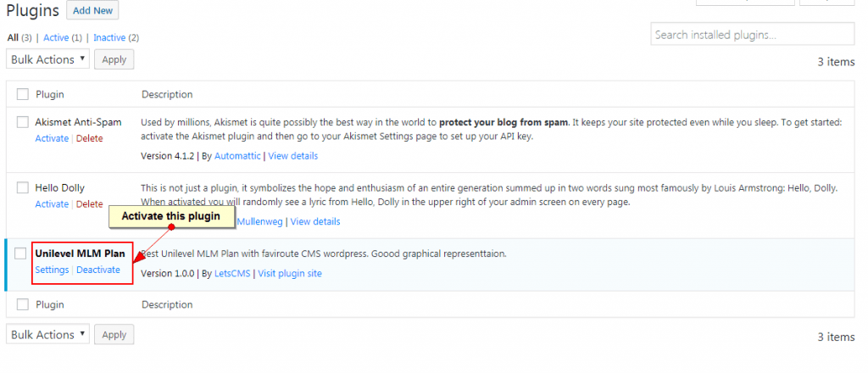Activate the Akismet Anti-Spam plugin
Screen dimensions: 868x373
coord(52,138)
